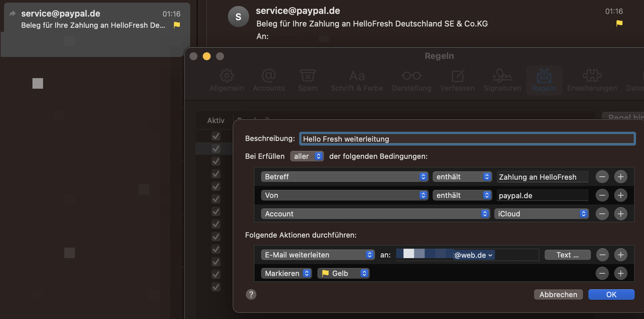This screenshot has height=319, width=644.
Task: Remove the Betreff condition with minus
Action: coord(602,177)
